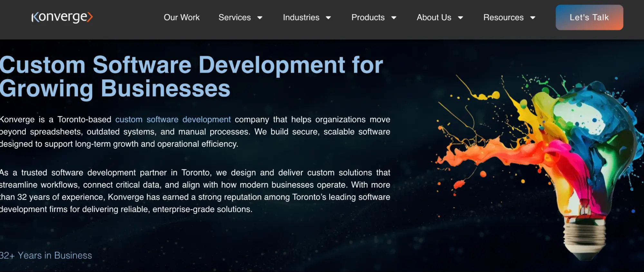Expand the Industries dropdown arrow
This screenshot has width=644, height=272.
(x=328, y=18)
